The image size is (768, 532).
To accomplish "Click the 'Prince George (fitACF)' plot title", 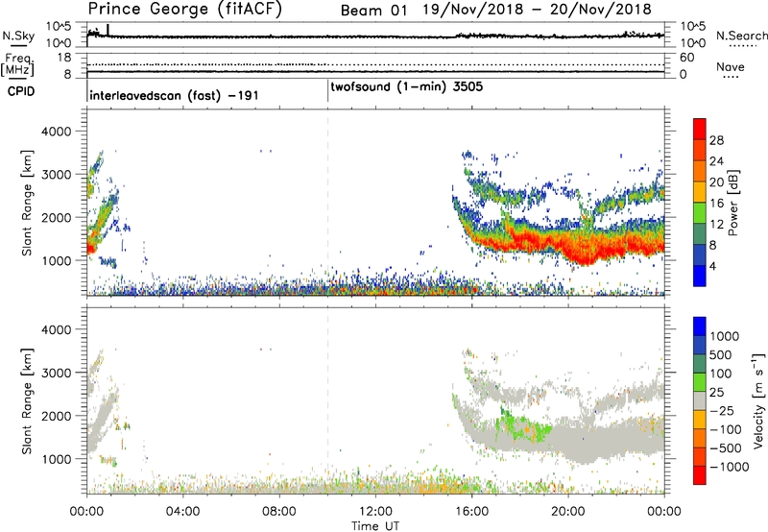I will 185,9.
